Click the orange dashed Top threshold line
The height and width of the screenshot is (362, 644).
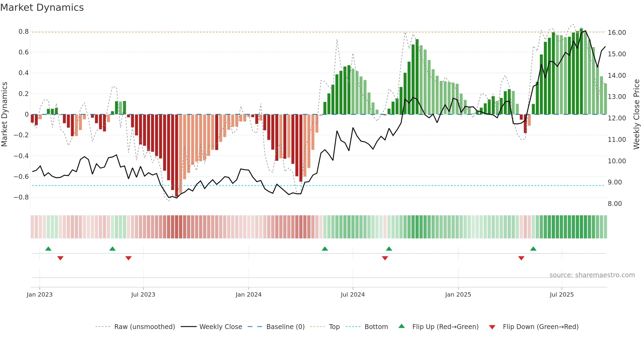pyautogui.click(x=318, y=32)
